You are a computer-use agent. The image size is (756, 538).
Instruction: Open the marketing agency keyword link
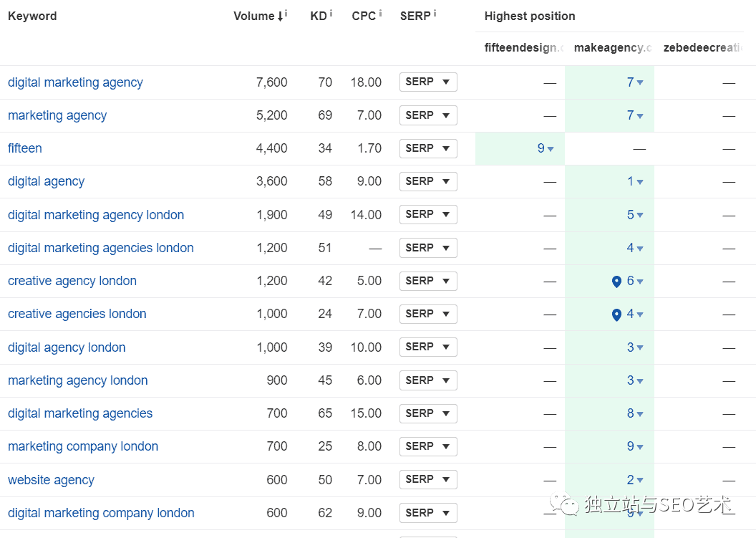[57, 115]
